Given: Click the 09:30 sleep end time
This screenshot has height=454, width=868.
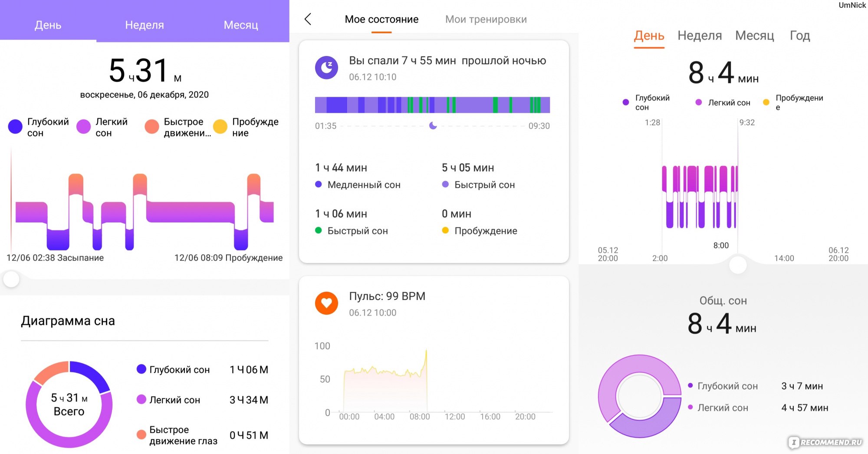Looking at the screenshot, I should (539, 126).
